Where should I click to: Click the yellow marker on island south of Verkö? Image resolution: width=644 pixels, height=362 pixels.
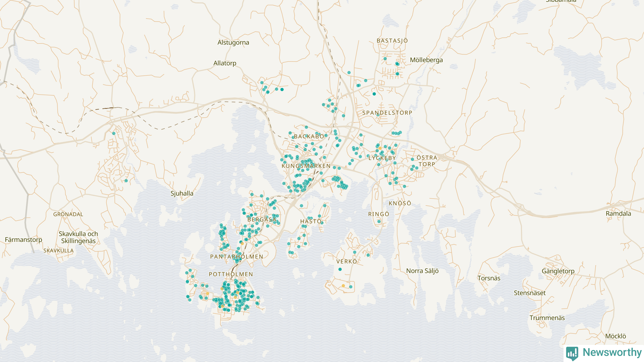coord(343,286)
